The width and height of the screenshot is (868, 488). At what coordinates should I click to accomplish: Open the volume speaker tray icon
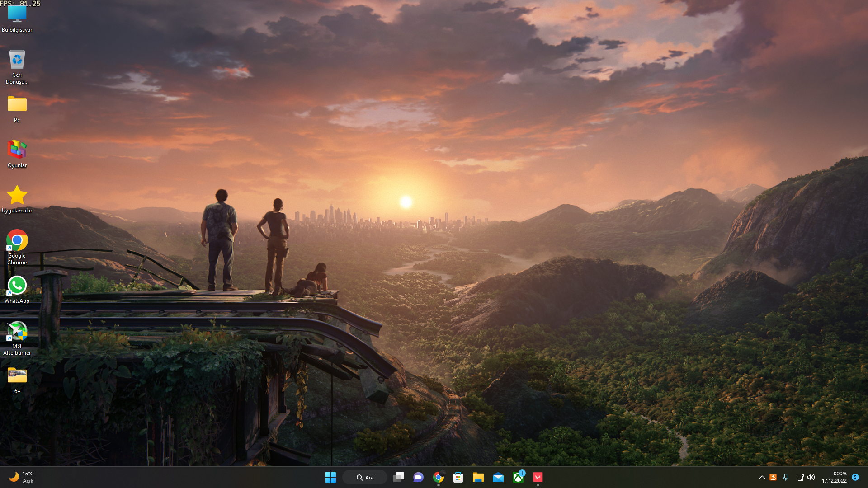811,477
